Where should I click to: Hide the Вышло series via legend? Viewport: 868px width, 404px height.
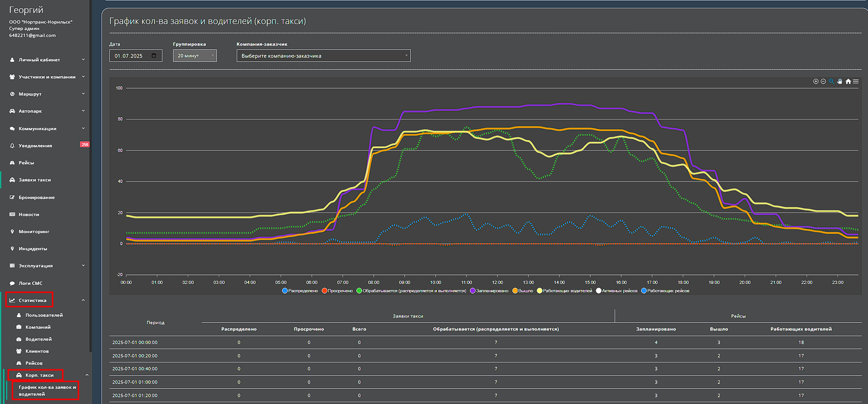click(525, 291)
